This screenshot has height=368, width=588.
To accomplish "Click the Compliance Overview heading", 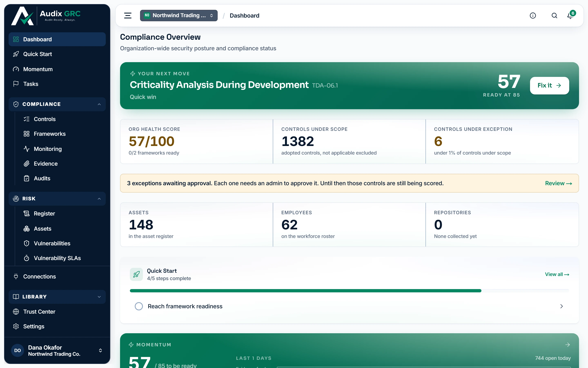I will (x=160, y=37).
